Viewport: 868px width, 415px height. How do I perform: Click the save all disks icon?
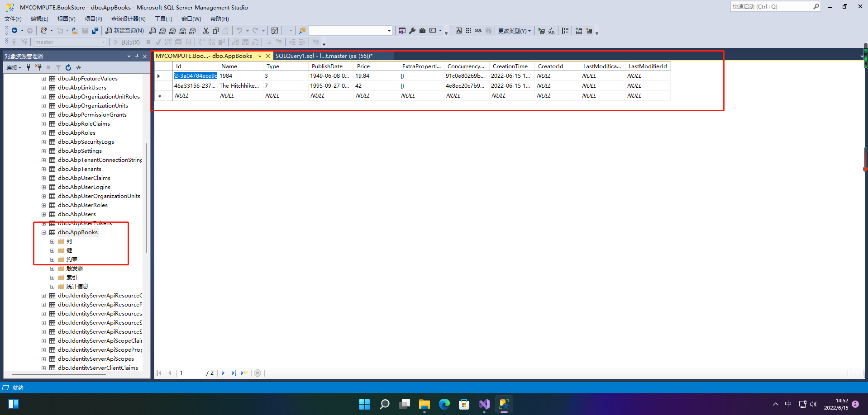point(95,31)
